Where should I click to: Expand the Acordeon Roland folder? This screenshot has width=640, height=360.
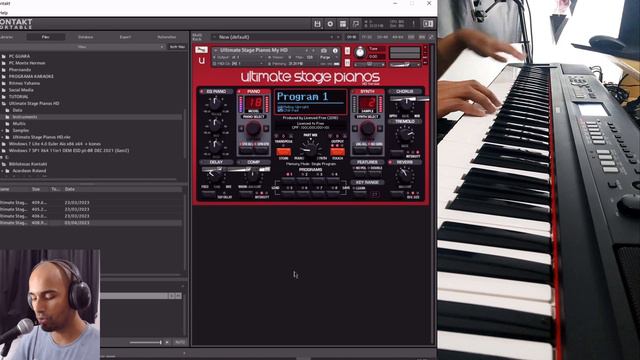(3, 171)
